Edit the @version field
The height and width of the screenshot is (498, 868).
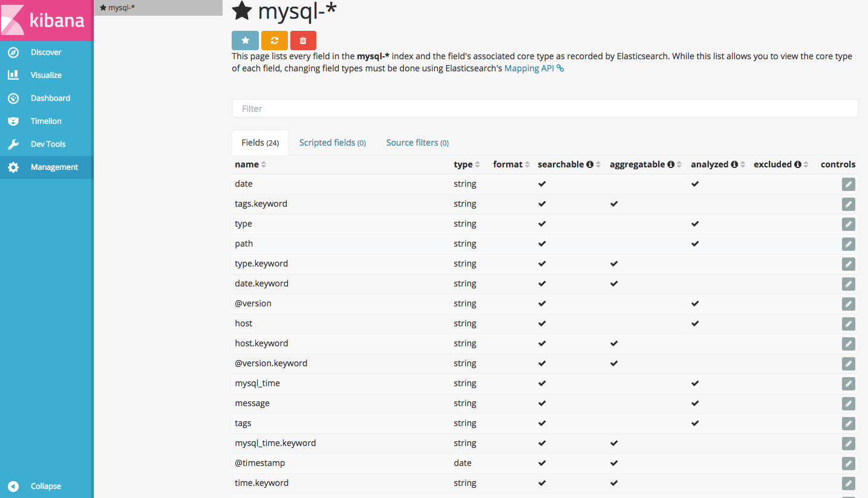tap(849, 304)
